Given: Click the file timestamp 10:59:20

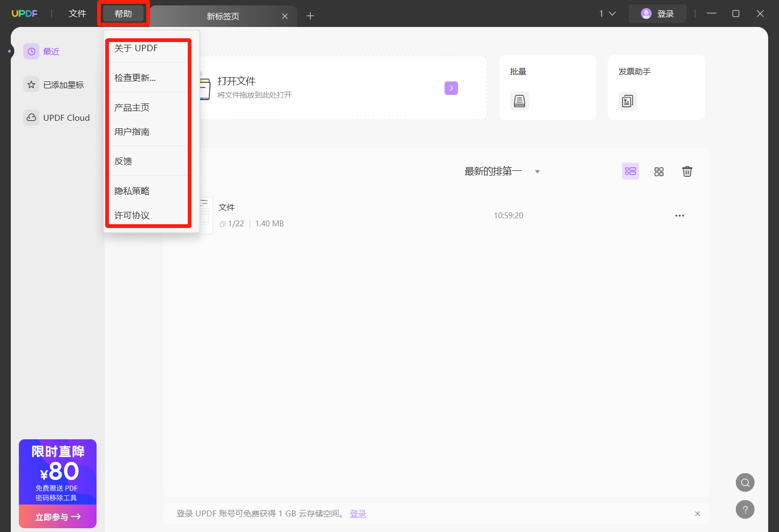Looking at the screenshot, I should point(509,216).
